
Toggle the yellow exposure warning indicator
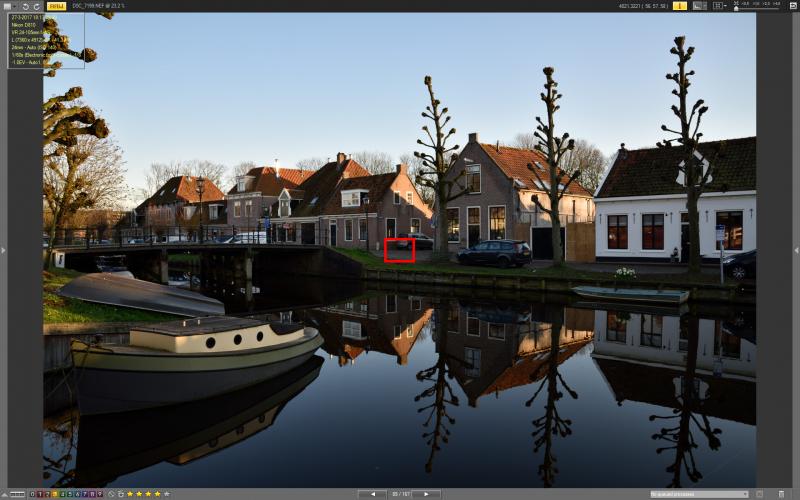pyautogui.click(x=680, y=6)
